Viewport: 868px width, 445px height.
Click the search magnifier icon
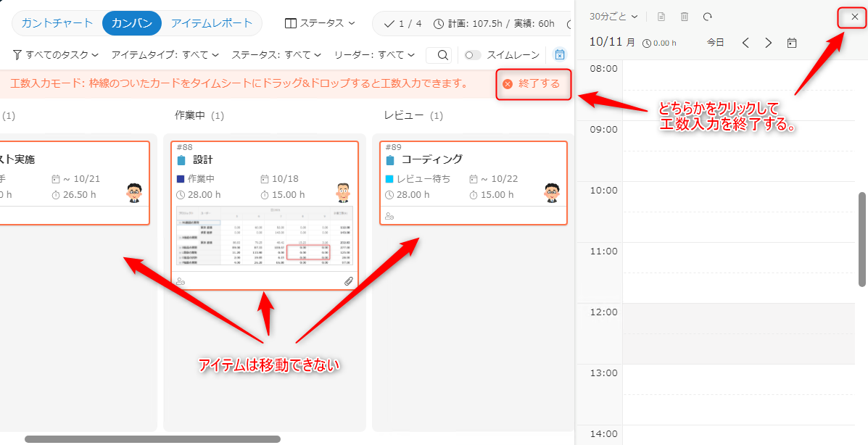tap(439, 55)
